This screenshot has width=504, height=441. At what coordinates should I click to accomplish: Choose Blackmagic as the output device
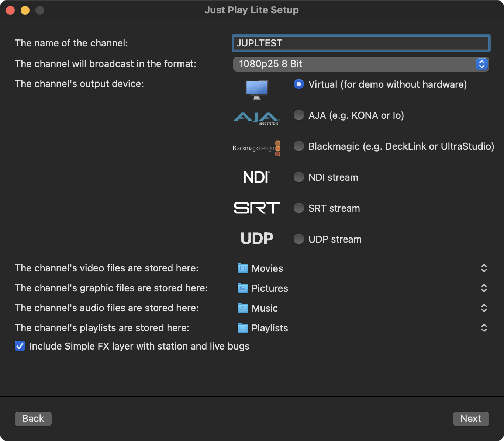point(299,146)
